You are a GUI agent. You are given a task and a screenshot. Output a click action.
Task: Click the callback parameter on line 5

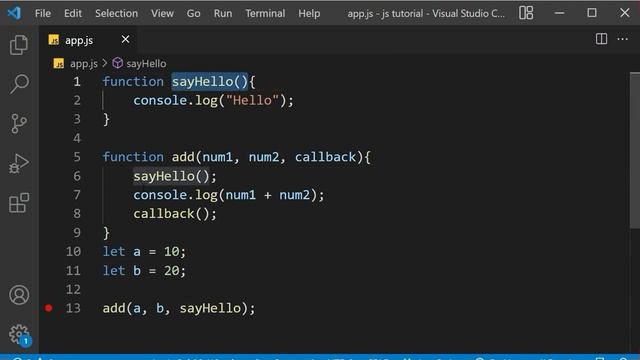pos(325,157)
